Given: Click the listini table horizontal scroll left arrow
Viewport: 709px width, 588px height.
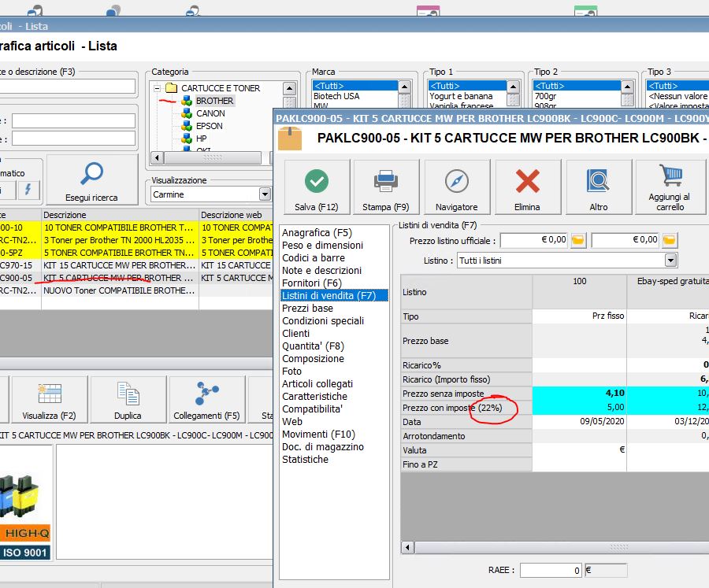Looking at the screenshot, I should coord(407,547).
